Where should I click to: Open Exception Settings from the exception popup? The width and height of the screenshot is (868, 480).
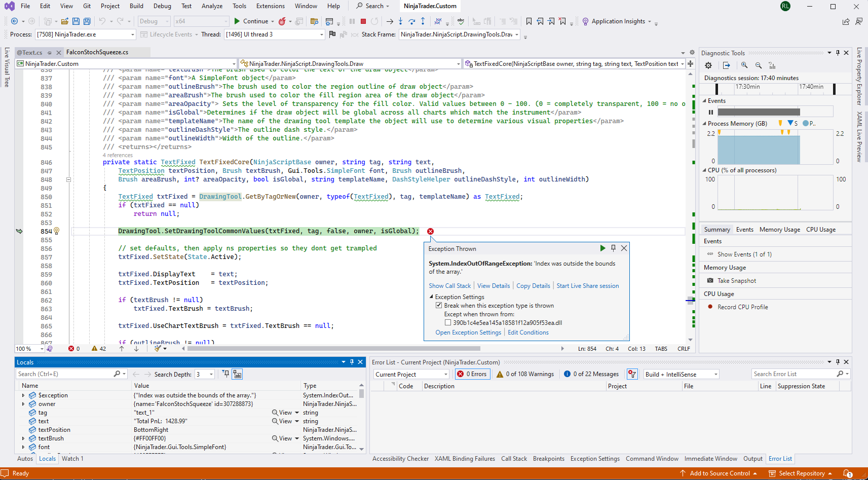coord(468,332)
